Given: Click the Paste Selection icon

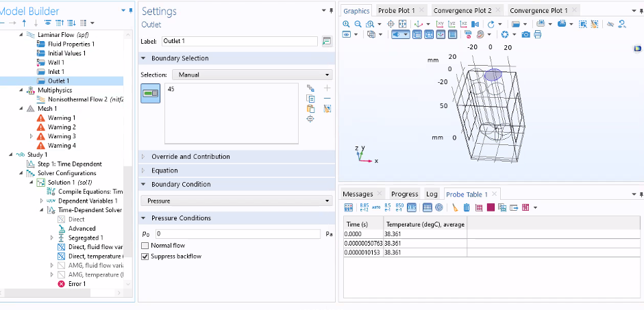Looking at the screenshot, I should point(310,109).
